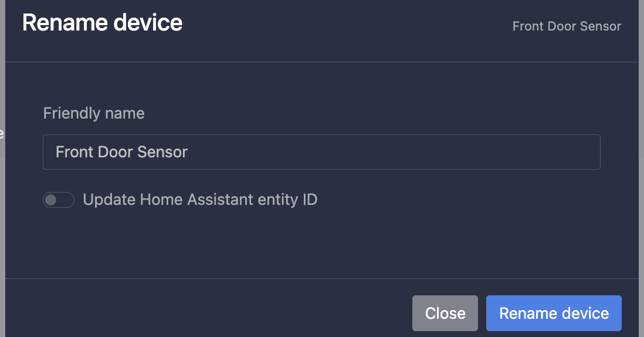Click the knob of the entity ID switch

pos(52,200)
